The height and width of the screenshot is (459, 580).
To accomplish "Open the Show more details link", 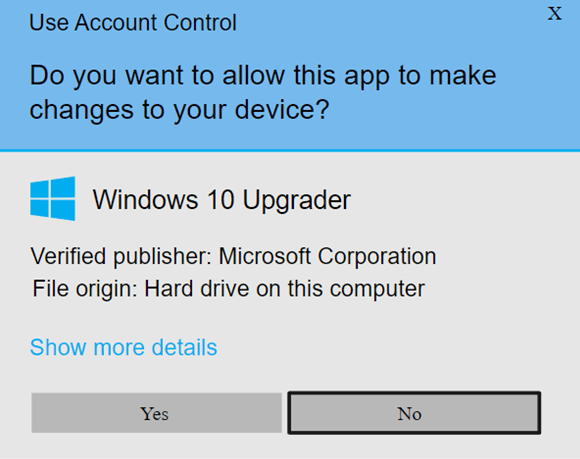I will [124, 347].
